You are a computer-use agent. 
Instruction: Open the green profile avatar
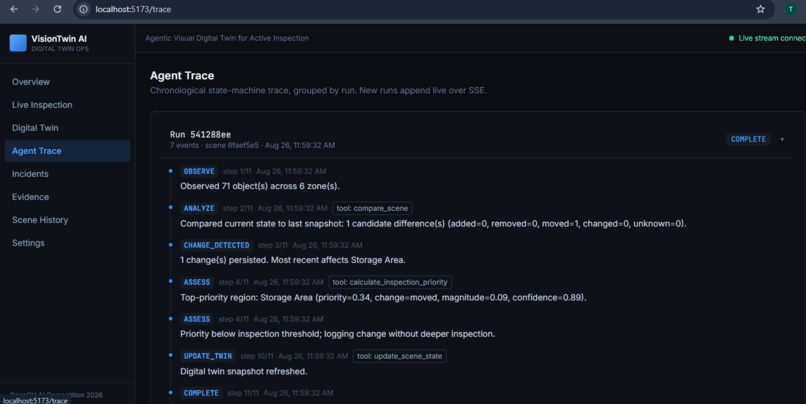[x=791, y=9]
